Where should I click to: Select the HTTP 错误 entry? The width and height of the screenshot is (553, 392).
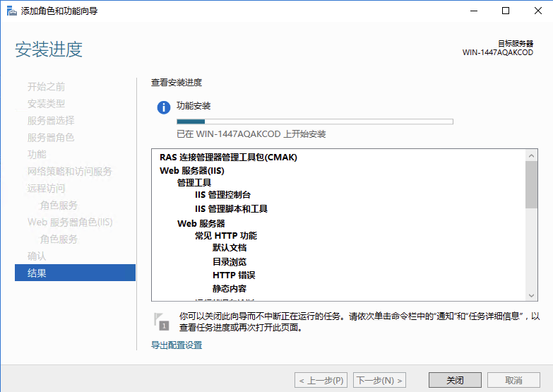pyautogui.click(x=234, y=275)
